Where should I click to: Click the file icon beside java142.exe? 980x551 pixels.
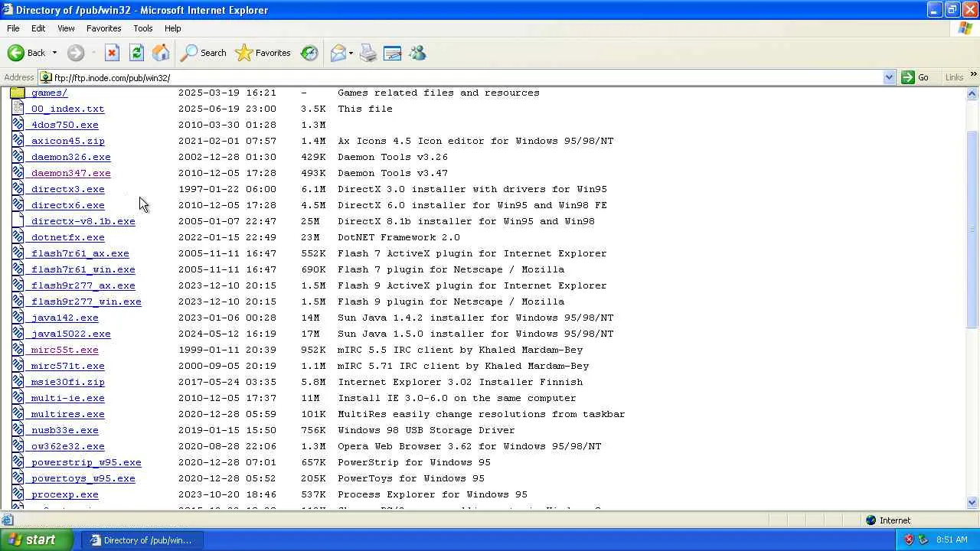[18, 318]
